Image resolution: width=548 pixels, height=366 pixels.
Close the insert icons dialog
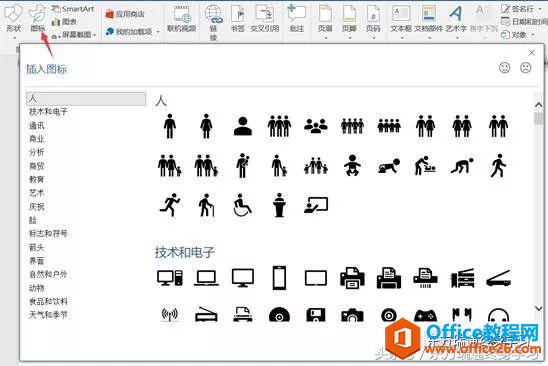pos(532,52)
